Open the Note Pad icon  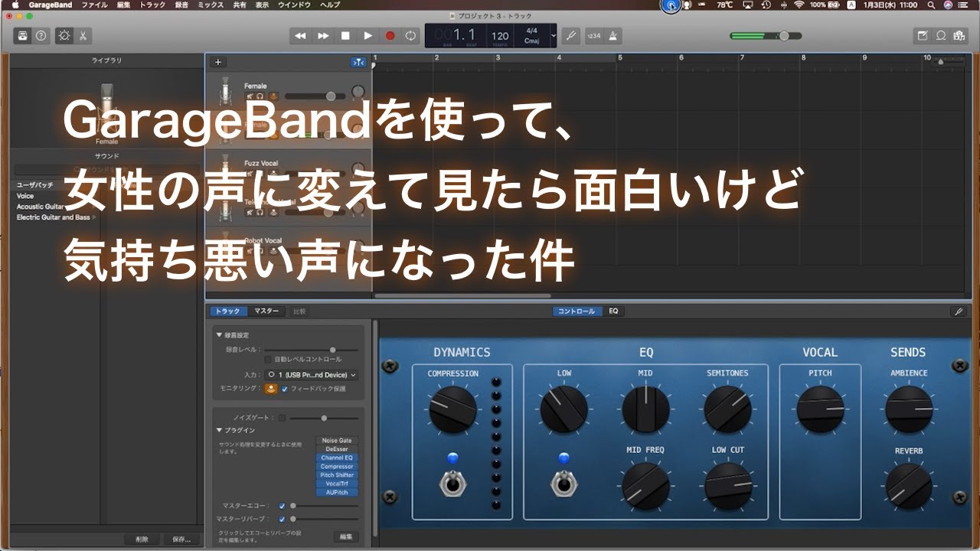pos(923,35)
